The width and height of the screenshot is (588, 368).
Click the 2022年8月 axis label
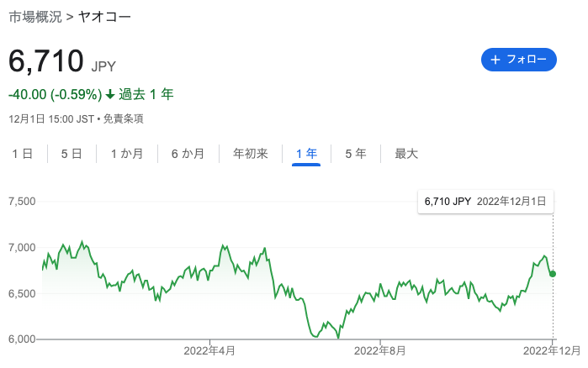[x=380, y=351]
